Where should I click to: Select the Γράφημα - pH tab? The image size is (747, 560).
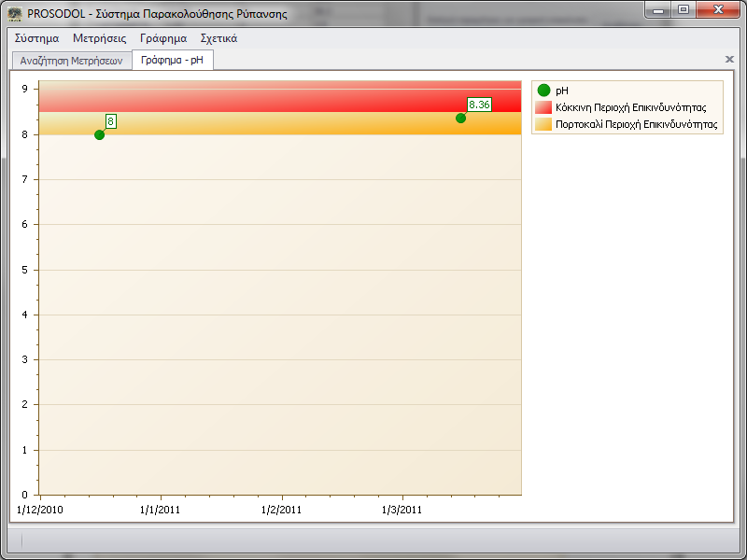point(172,60)
